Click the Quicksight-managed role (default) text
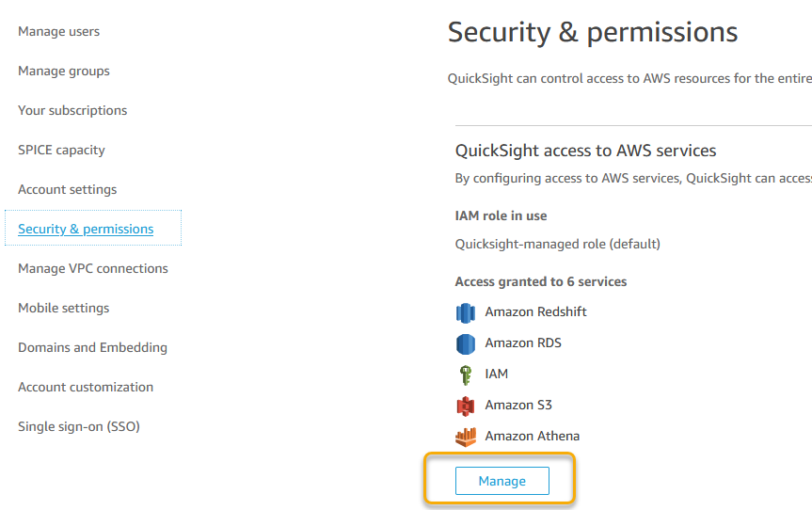Image resolution: width=812 pixels, height=510 pixels. tap(557, 245)
